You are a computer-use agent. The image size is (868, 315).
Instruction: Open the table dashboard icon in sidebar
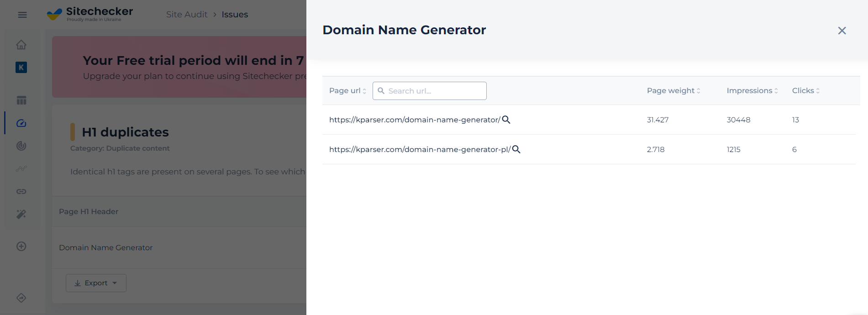[21, 100]
